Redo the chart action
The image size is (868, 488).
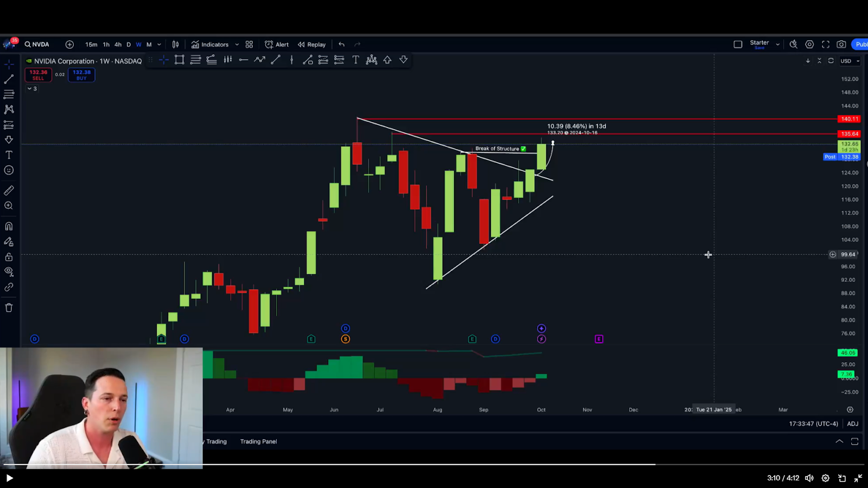357,44
